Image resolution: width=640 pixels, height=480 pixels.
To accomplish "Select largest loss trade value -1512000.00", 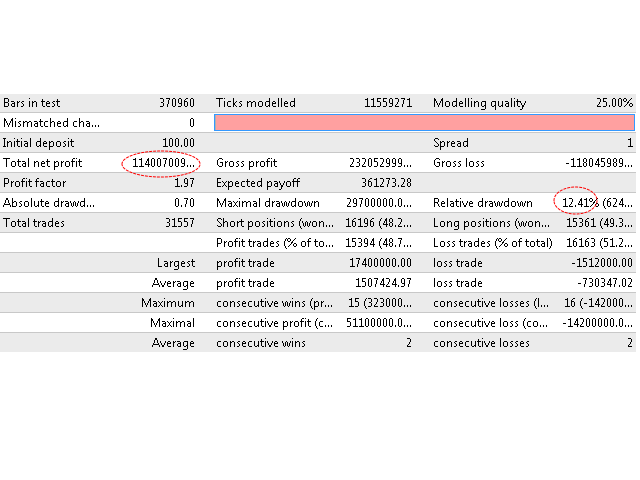I will (x=602, y=263).
